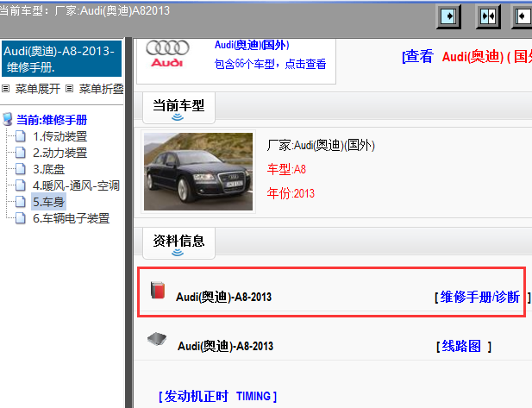Click the computer icon beside 当前:维修手册
The height and width of the screenshot is (408, 532).
pyautogui.click(x=8, y=120)
